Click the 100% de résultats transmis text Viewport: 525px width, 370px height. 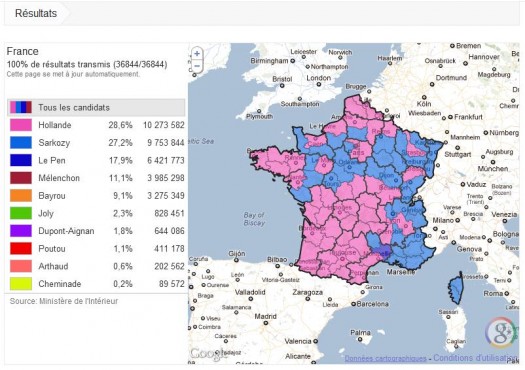pos(87,64)
